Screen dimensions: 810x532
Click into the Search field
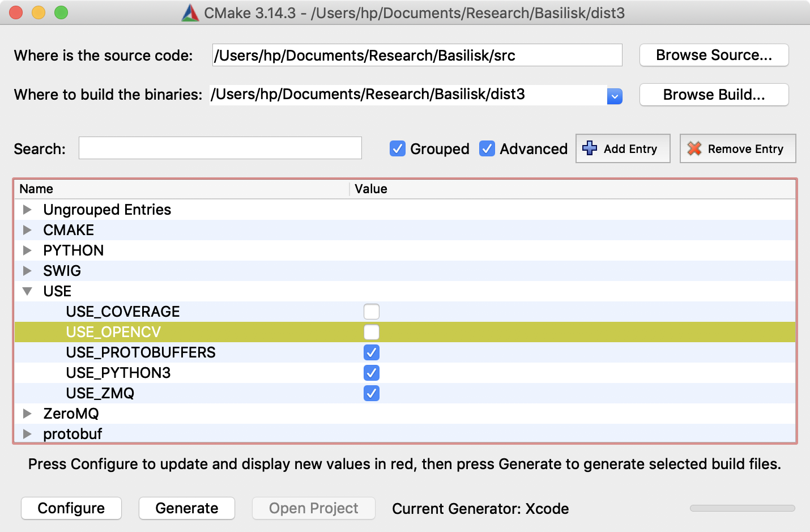pos(220,148)
